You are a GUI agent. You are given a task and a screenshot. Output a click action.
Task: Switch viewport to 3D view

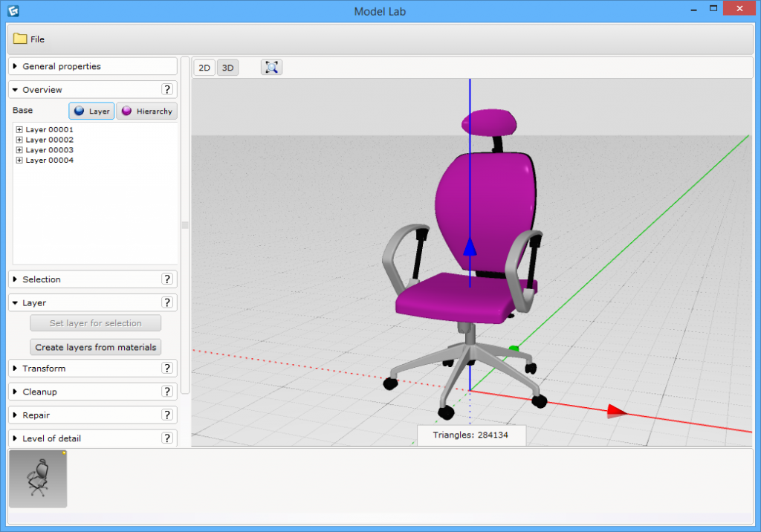pyautogui.click(x=227, y=68)
